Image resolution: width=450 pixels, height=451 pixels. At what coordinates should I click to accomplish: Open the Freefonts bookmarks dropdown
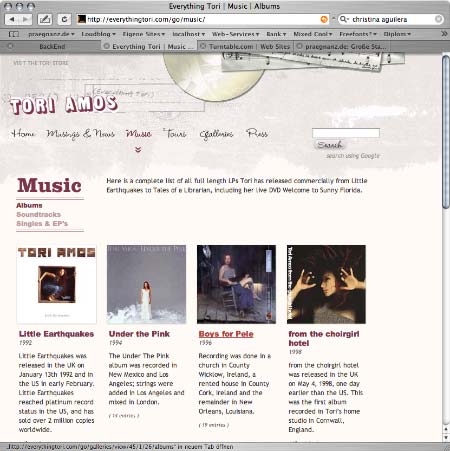[358, 34]
